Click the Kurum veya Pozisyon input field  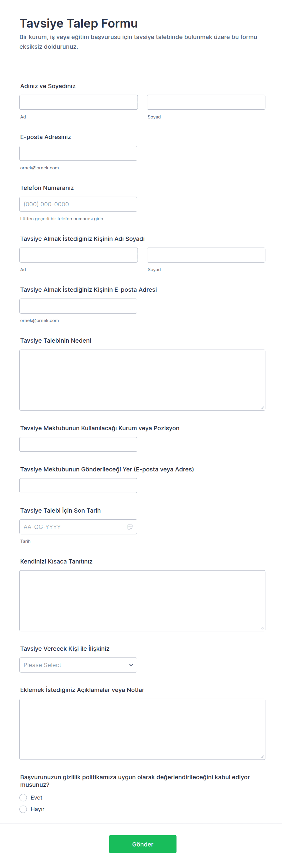(x=78, y=444)
